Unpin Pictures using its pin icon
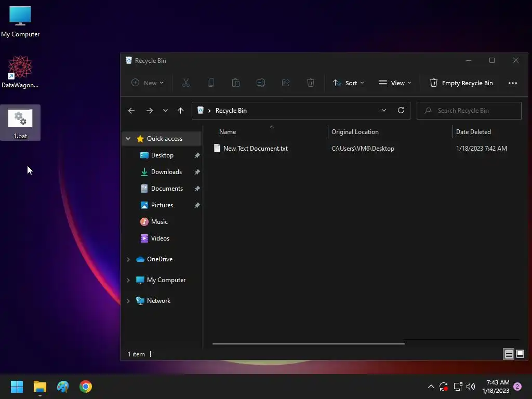532x399 pixels. click(197, 205)
